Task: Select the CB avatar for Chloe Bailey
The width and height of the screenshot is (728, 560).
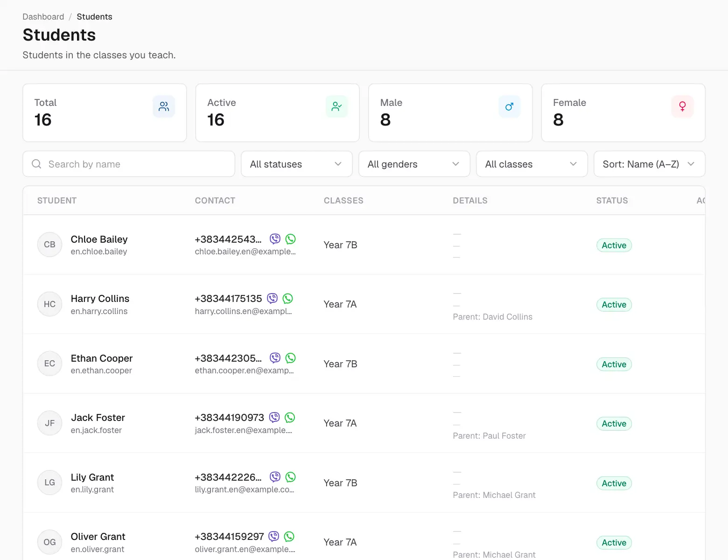Action: [x=49, y=245]
